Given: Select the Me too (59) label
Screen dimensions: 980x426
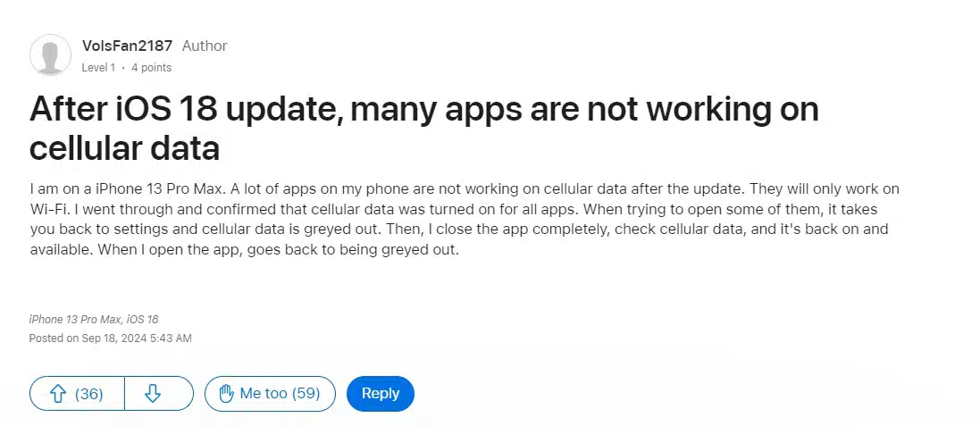Looking at the screenshot, I should pyautogui.click(x=280, y=394).
